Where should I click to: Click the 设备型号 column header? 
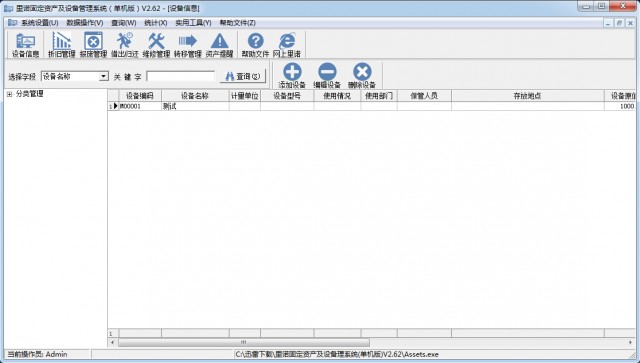pyautogui.click(x=287, y=96)
